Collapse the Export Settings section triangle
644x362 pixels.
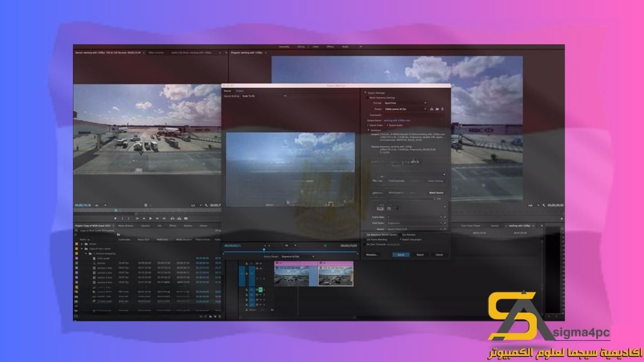point(365,93)
